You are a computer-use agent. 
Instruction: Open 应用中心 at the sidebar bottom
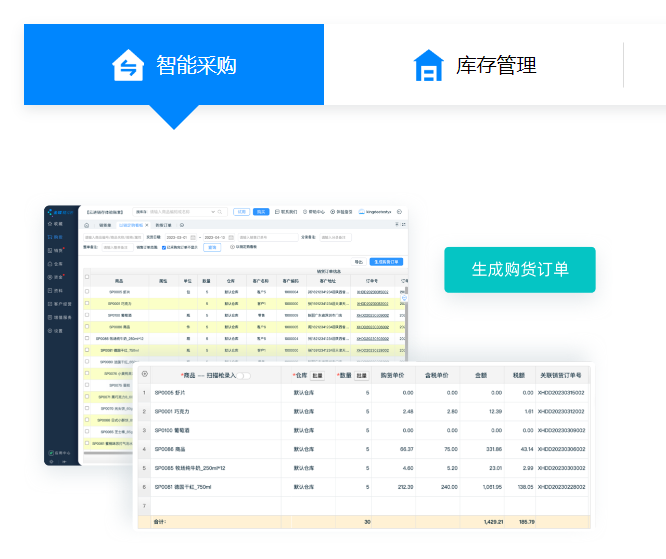pyautogui.click(x=59, y=453)
